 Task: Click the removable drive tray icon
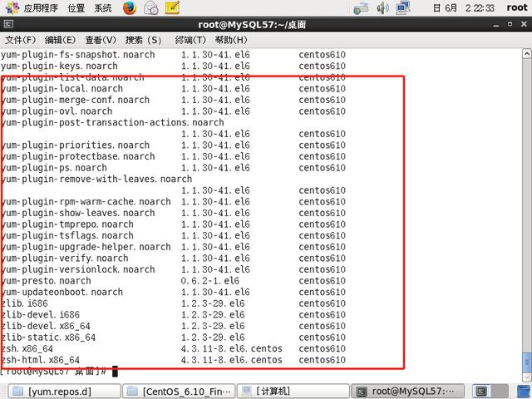coord(361,8)
